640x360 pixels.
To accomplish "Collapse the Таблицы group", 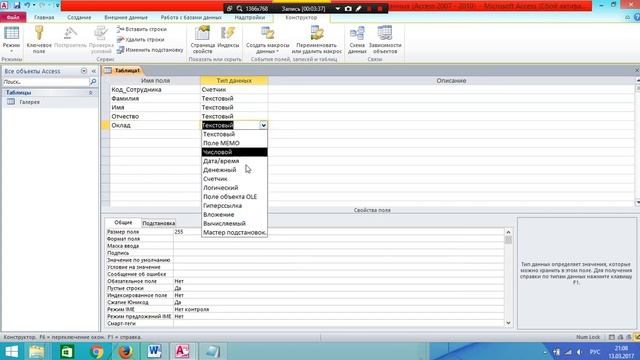I will tap(90, 93).
